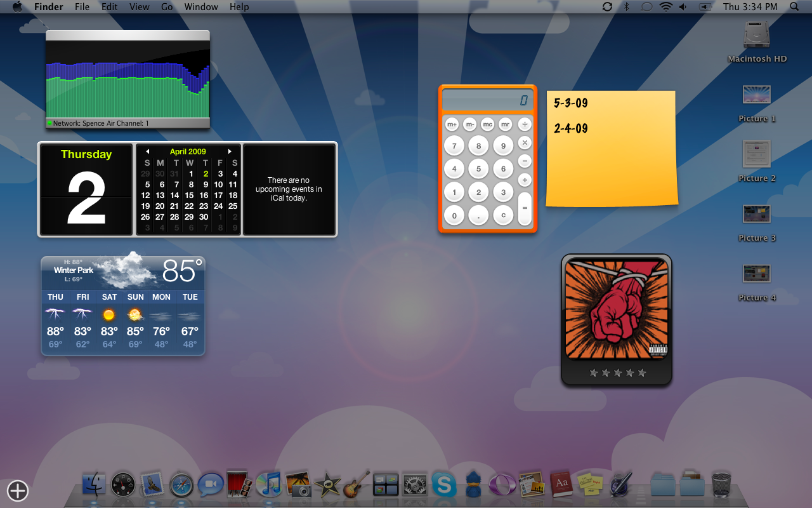Open Finder from the Dock
812x508 pixels.
(x=95, y=485)
